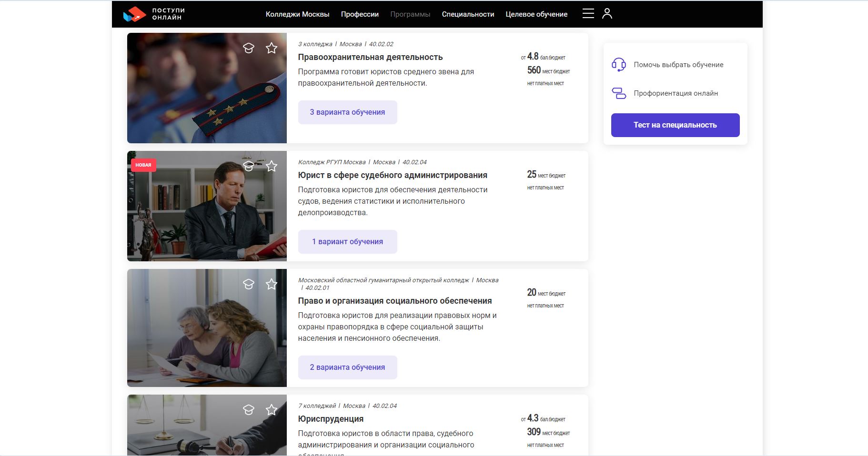Viewport: 868px width, 456px height.
Task: Open Специальности menu item
Action: 468,14
